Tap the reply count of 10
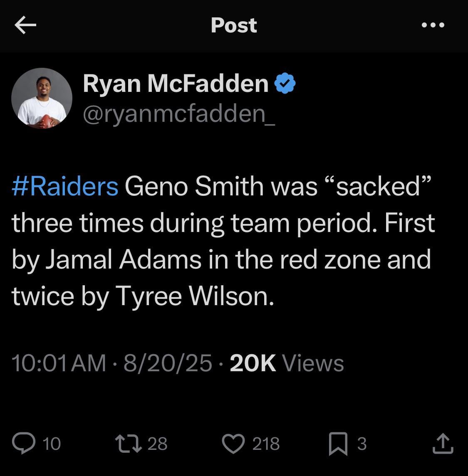468x476 pixels. click(x=52, y=444)
